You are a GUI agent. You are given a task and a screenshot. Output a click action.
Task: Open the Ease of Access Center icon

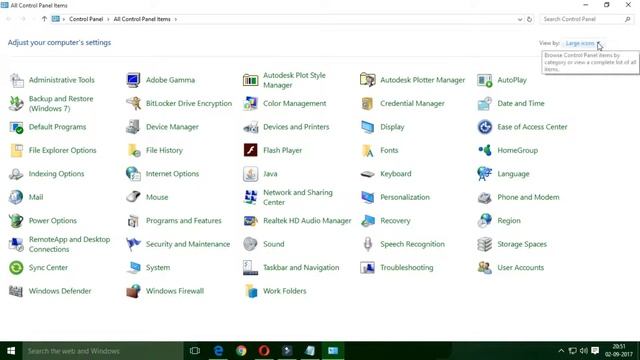pyautogui.click(x=485, y=127)
